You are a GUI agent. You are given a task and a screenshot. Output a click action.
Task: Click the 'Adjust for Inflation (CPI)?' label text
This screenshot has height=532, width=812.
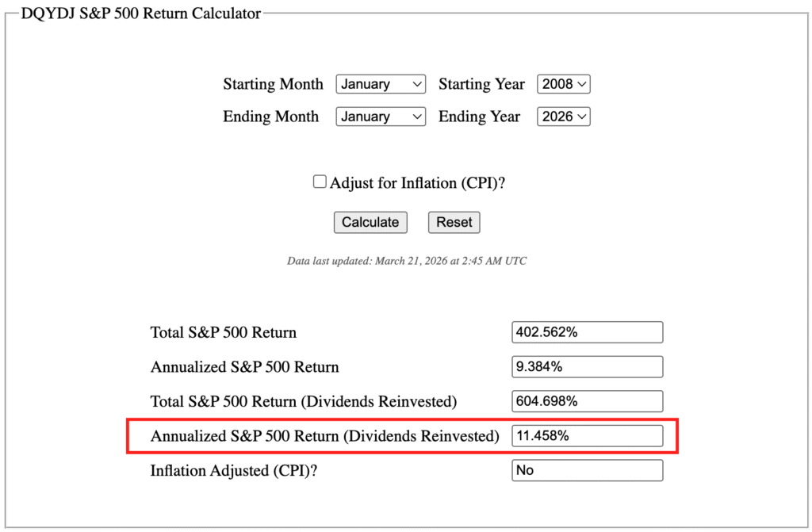pos(418,182)
